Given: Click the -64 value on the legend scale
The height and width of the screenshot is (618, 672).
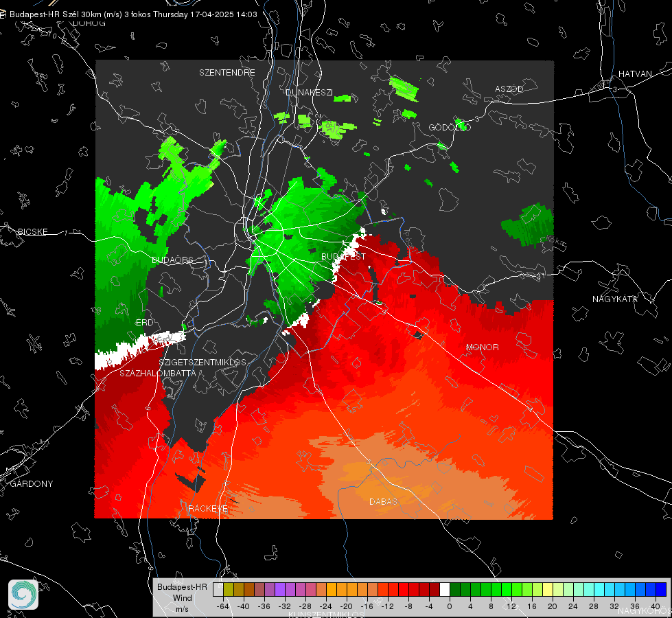Looking at the screenshot, I should [223, 606].
